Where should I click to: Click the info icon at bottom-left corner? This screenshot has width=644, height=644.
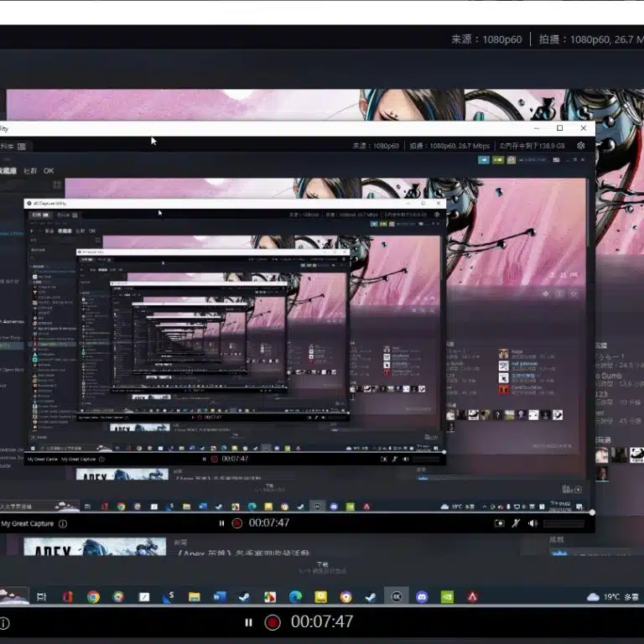pyautogui.click(x=4, y=623)
